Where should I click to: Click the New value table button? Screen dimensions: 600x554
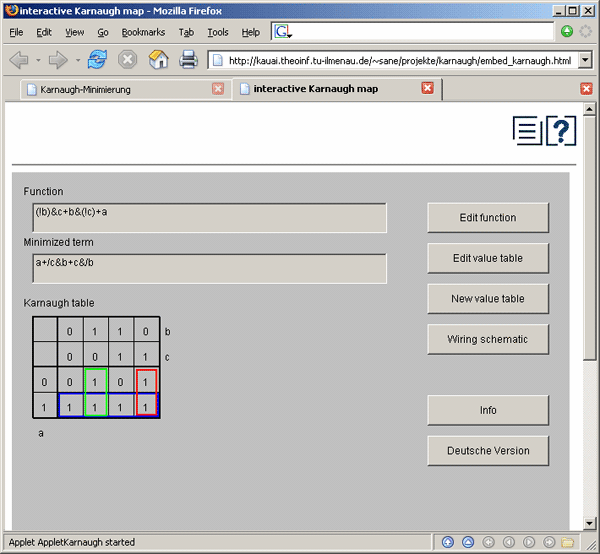pos(488,299)
